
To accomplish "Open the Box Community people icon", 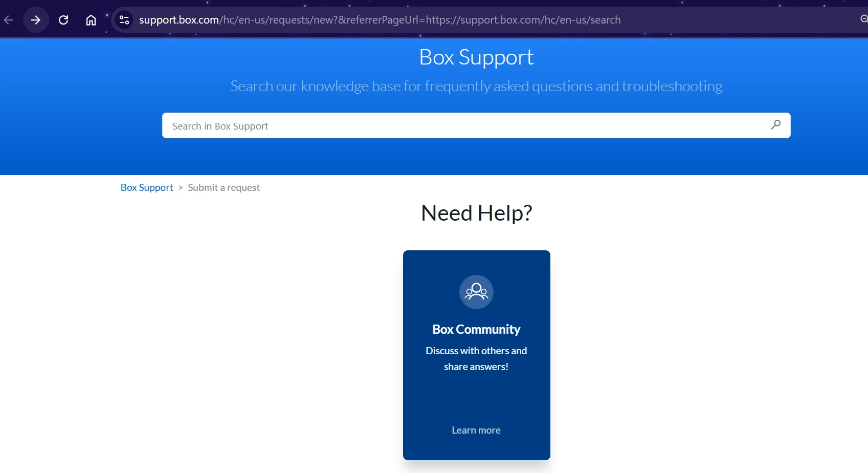I will coord(476,292).
